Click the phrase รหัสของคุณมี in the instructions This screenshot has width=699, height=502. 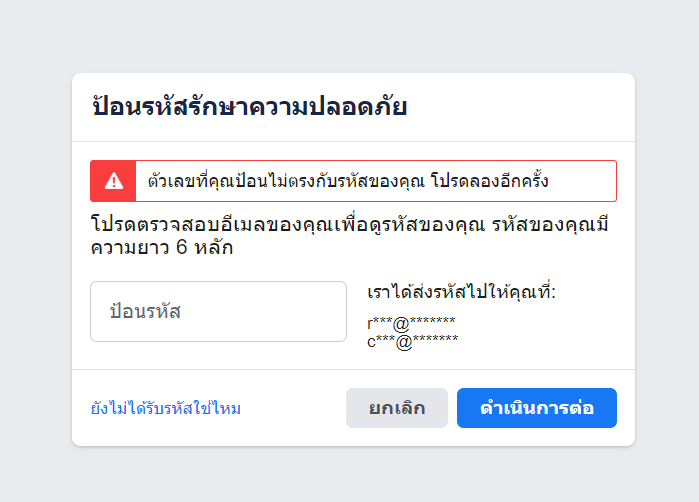tap(550, 224)
